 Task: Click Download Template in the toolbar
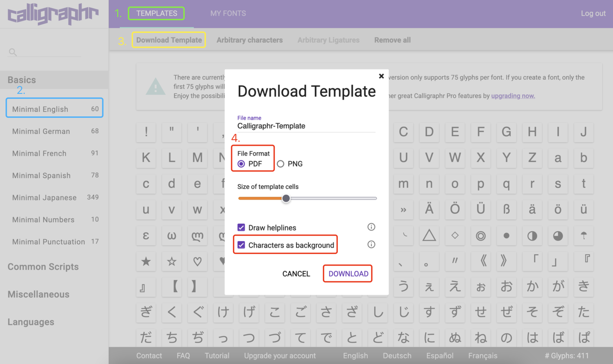169,40
